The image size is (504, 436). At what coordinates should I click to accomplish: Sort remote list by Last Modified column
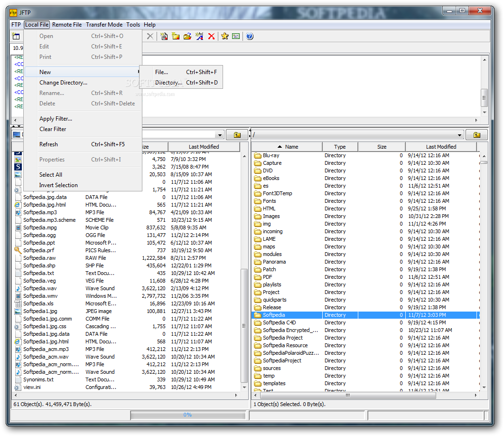[441, 147]
